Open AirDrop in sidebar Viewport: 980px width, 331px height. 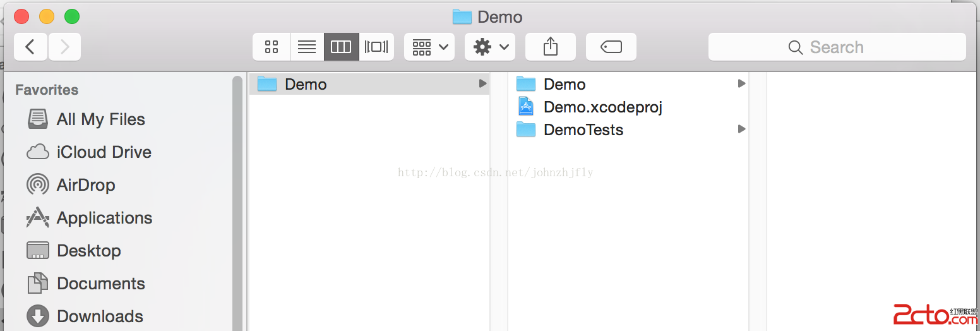click(87, 185)
